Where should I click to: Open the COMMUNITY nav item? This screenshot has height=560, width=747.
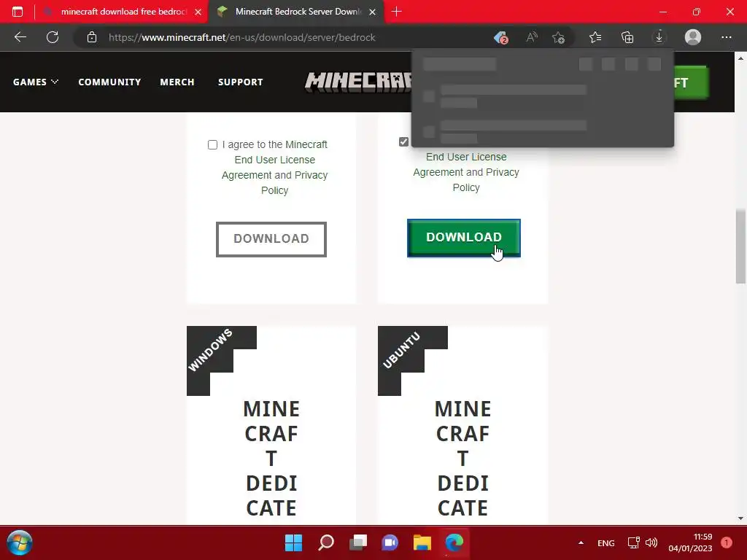(109, 82)
